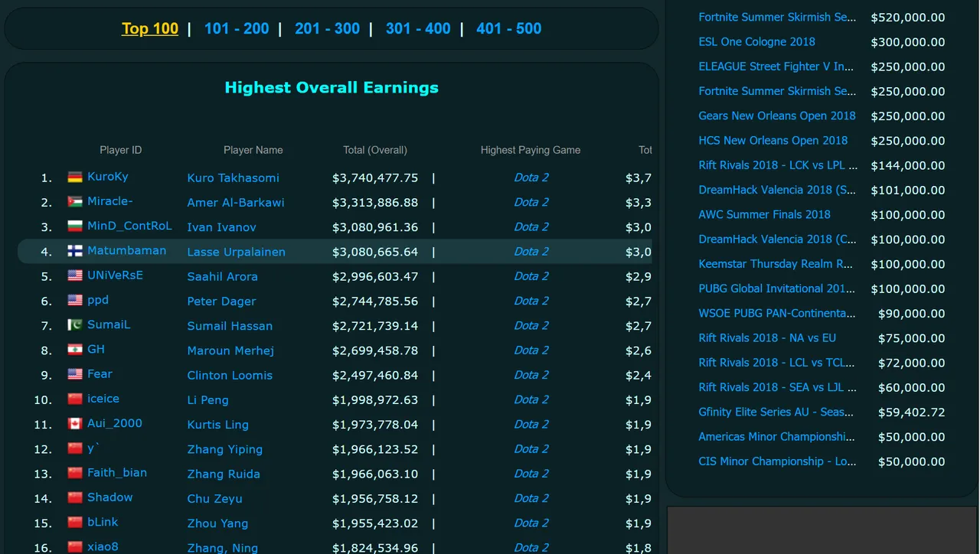Open Americas Minor Championship link
980x554 pixels.
776,437
